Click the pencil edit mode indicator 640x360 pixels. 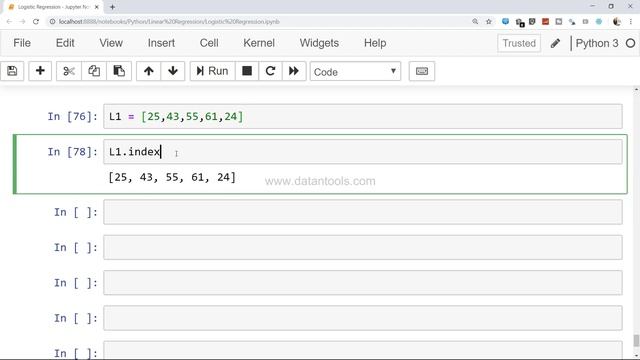555,43
